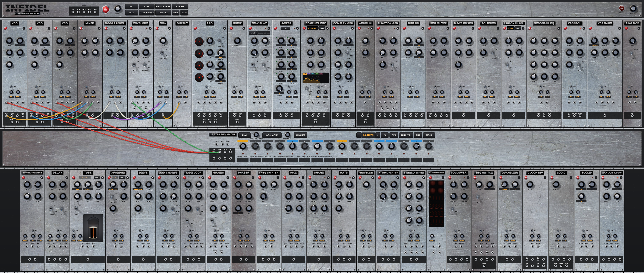
Task: Click the MOOG LADDER 12dB output jack
Action: [117, 116]
